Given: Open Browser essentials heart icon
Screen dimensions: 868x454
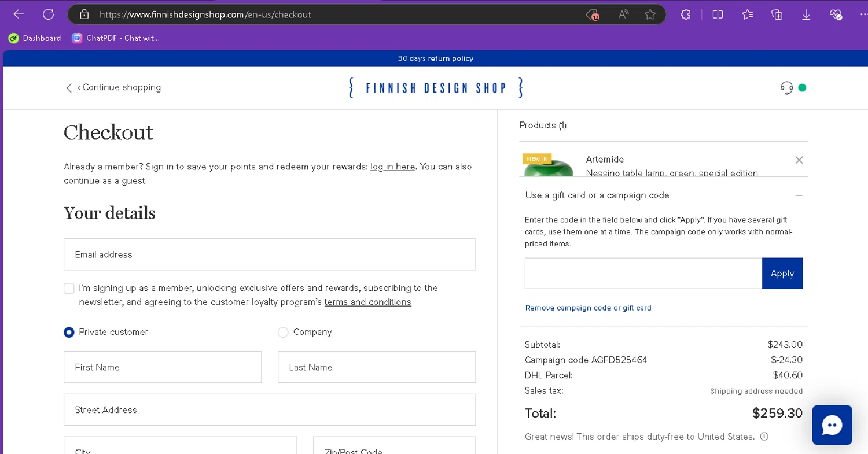Looking at the screenshot, I should pyautogui.click(x=836, y=14).
